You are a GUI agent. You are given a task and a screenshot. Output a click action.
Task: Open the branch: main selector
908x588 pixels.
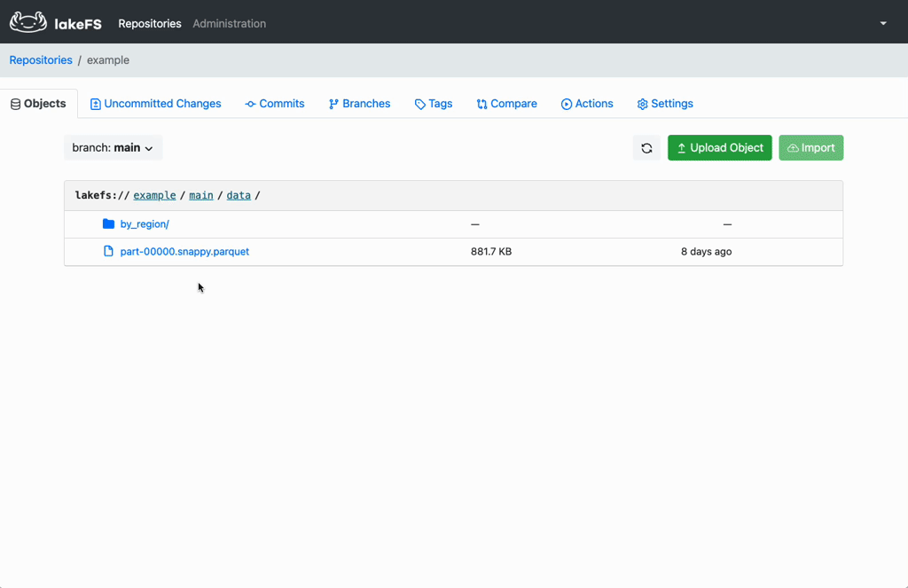point(113,147)
